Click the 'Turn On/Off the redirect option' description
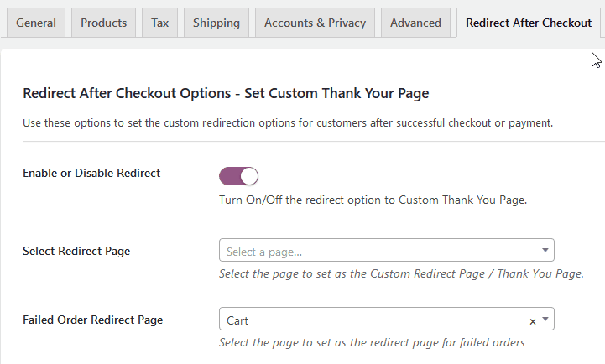The height and width of the screenshot is (364, 605). (373, 200)
